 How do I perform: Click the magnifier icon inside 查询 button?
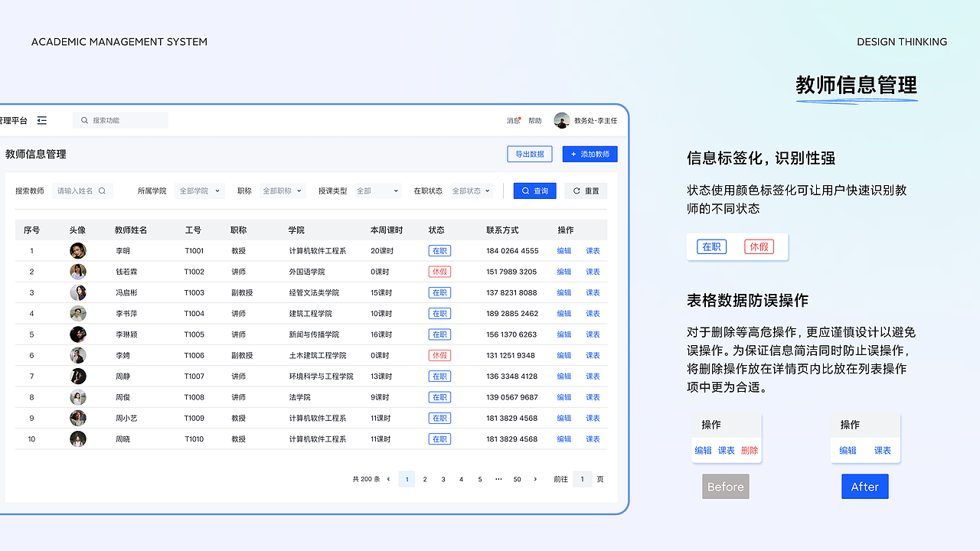(525, 191)
